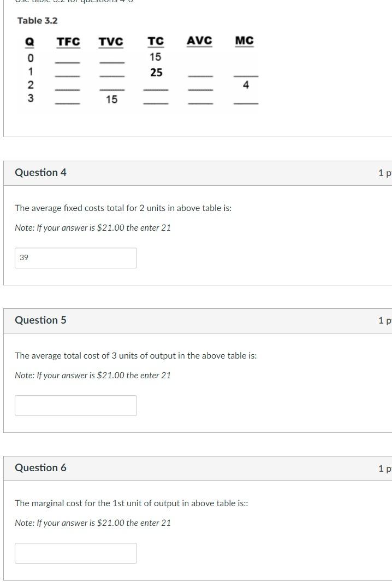Click the value 4 in the MC column
The image size is (392, 586).
pyautogui.click(x=245, y=84)
